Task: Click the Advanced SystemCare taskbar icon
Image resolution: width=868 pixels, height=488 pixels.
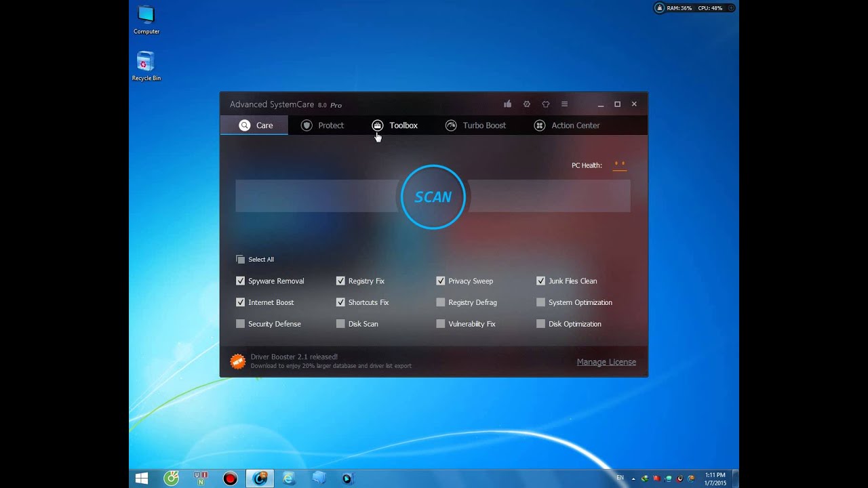Action: (x=260, y=479)
